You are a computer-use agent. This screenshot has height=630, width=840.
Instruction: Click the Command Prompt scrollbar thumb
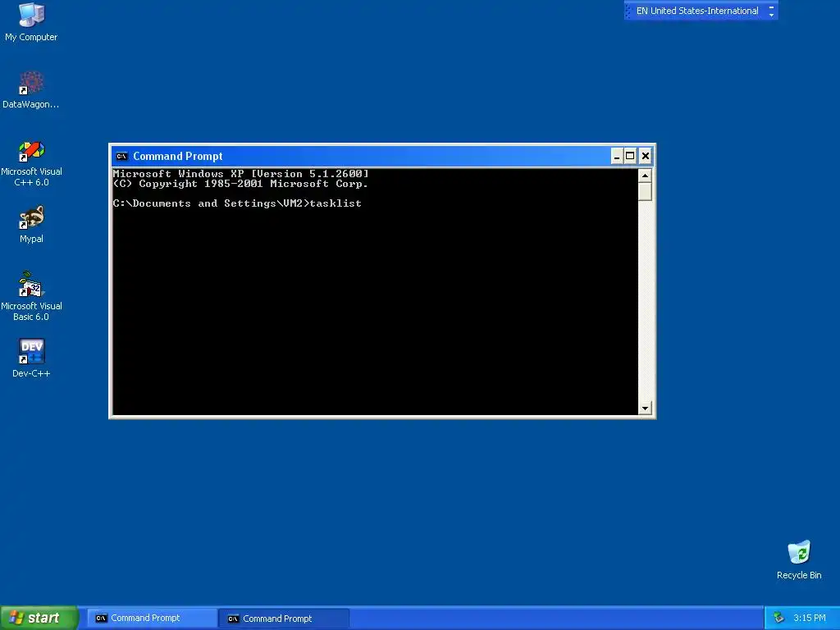pyautogui.click(x=645, y=192)
